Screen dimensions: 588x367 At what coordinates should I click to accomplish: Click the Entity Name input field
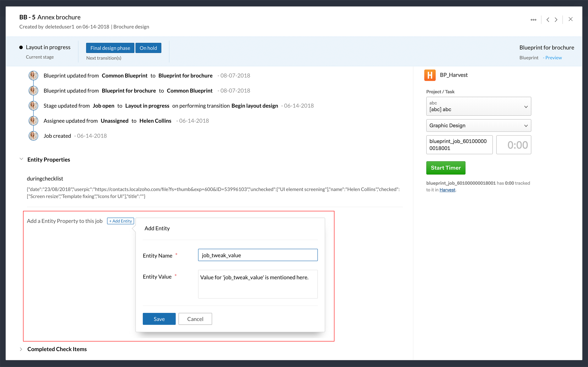[x=258, y=255]
